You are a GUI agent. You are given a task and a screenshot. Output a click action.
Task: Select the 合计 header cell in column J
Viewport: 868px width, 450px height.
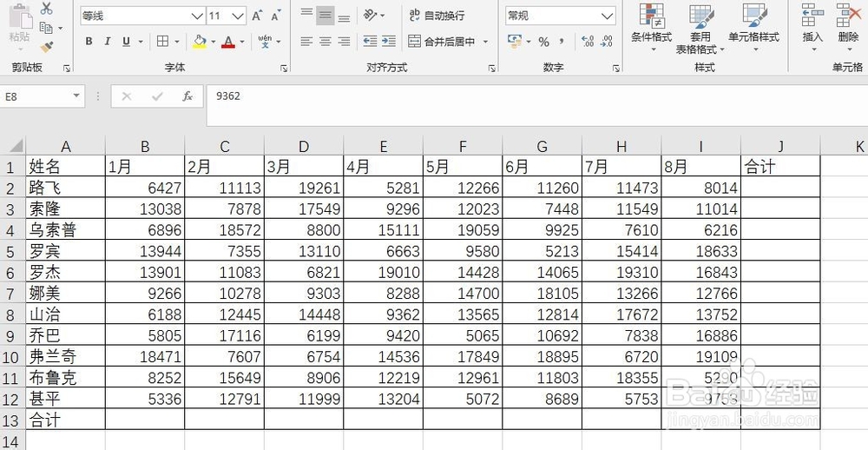[780, 166]
